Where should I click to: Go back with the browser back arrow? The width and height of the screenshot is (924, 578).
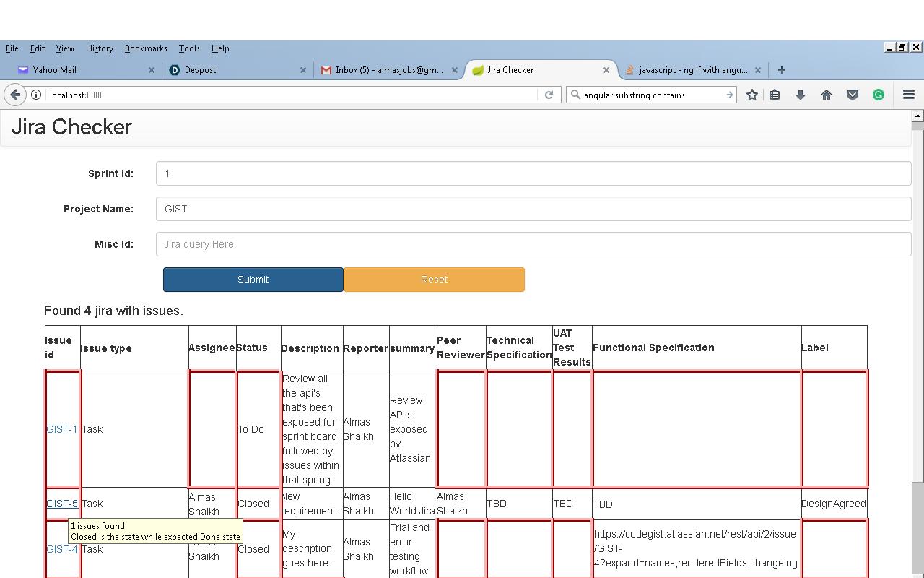(x=15, y=95)
